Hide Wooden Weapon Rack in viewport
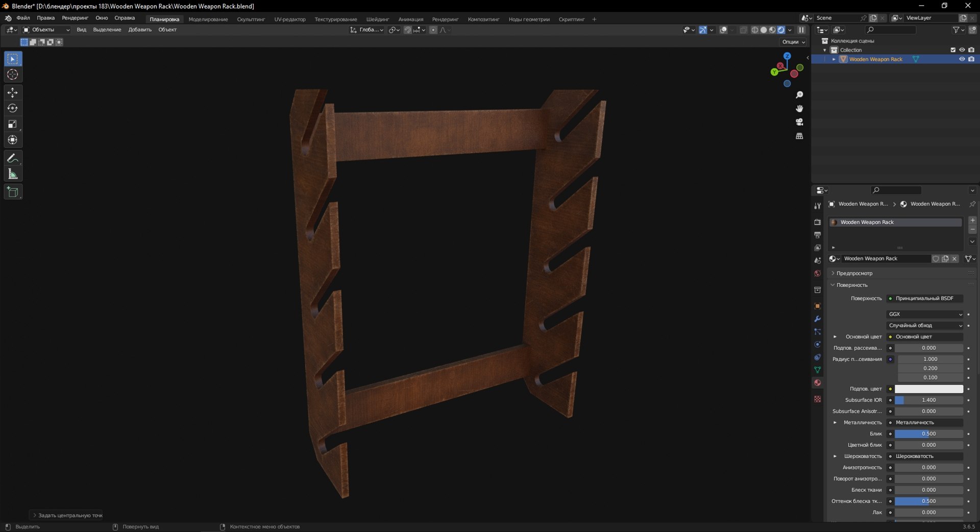 tap(962, 59)
